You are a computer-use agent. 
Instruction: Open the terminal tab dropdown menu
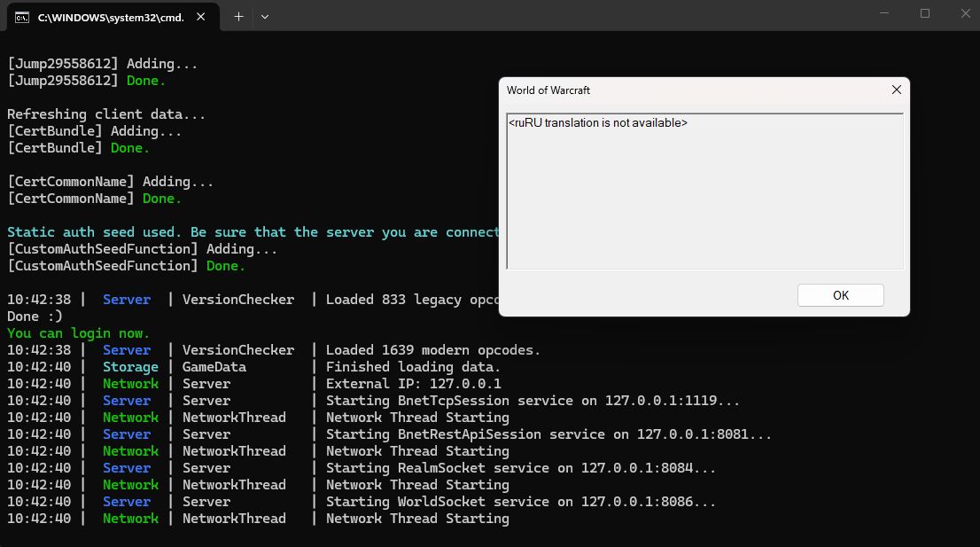coord(265,17)
